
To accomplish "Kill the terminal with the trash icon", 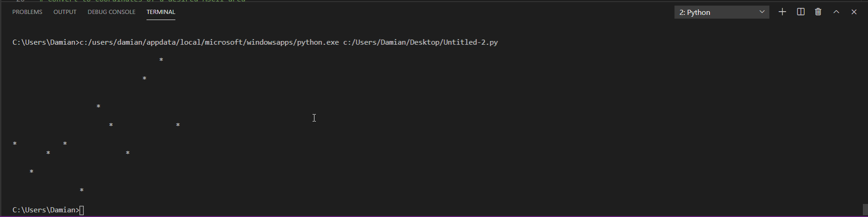I will tap(818, 12).
